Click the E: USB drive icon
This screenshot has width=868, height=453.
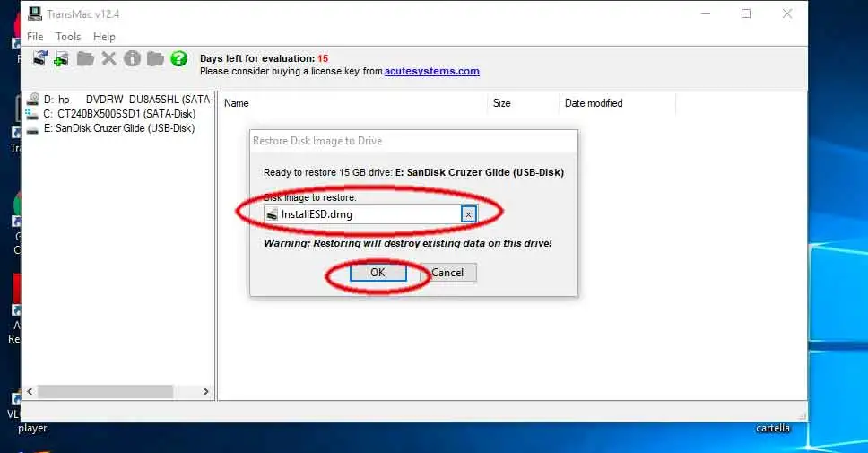[x=32, y=129]
